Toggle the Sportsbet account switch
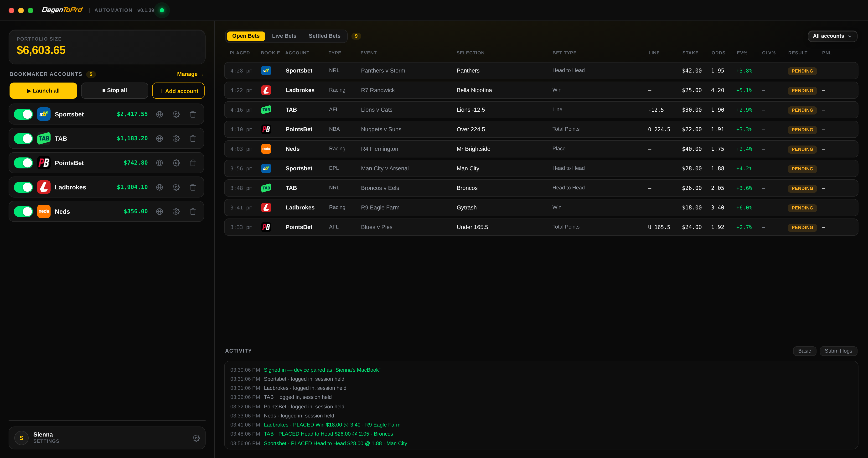 pos(23,114)
